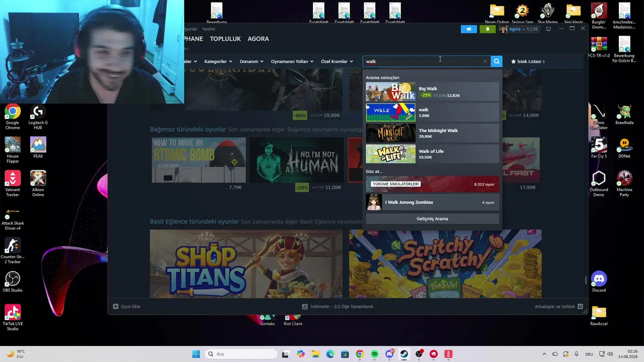The image size is (644, 362).
Task: Select Outbound Demo desktop icon
Action: click(x=599, y=184)
